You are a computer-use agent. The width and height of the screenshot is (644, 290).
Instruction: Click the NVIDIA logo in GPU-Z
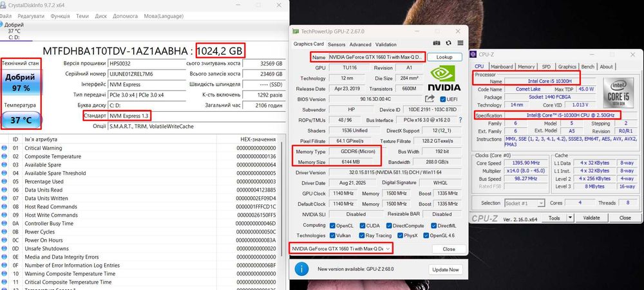point(444,78)
